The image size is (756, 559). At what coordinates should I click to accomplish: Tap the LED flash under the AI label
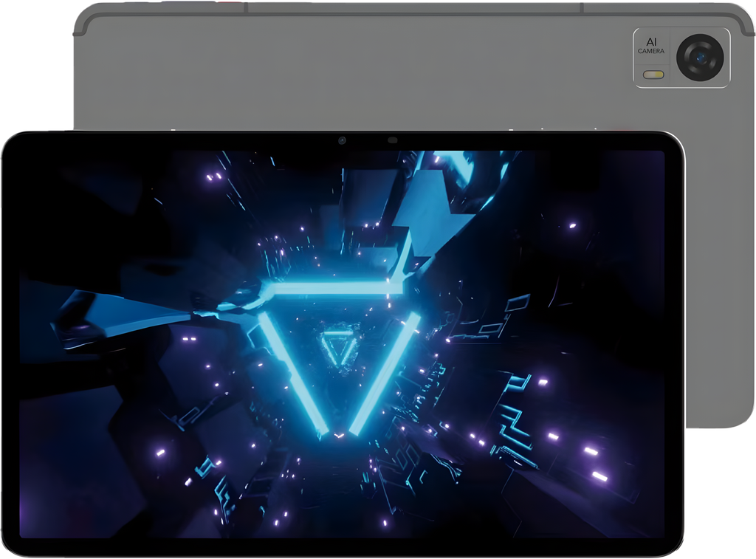(x=652, y=75)
